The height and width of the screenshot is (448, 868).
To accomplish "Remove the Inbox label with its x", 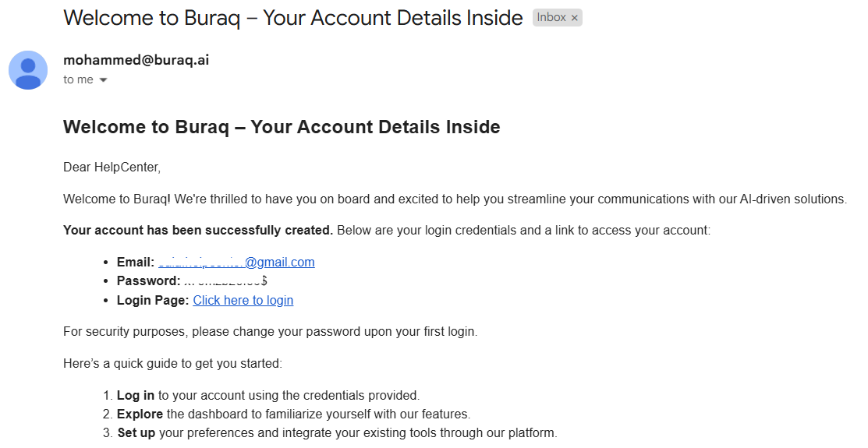I will click(x=575, y=18).
